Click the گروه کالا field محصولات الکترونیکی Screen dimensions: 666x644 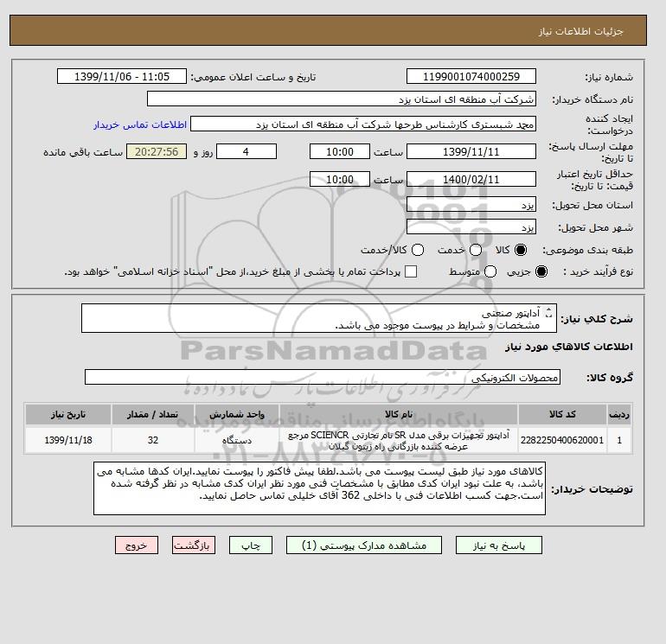coord(323,377)
